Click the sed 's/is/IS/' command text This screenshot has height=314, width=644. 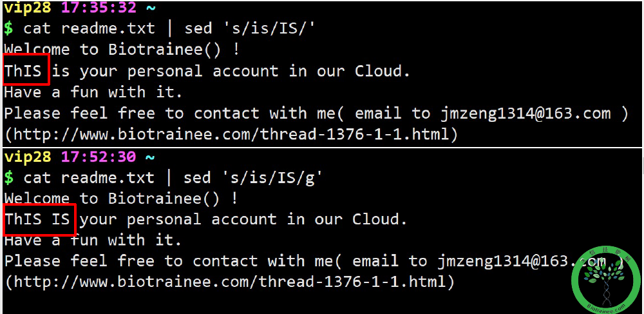click(x=250, y=29)
